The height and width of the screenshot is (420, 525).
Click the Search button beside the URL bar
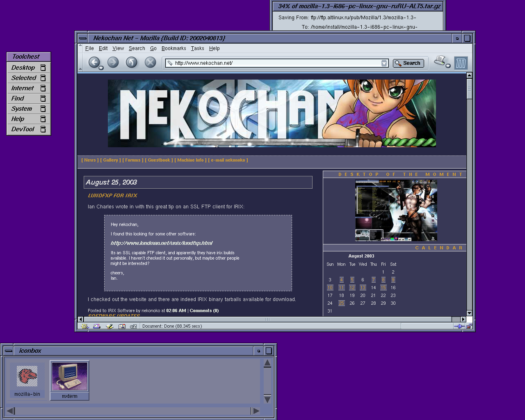409,63
